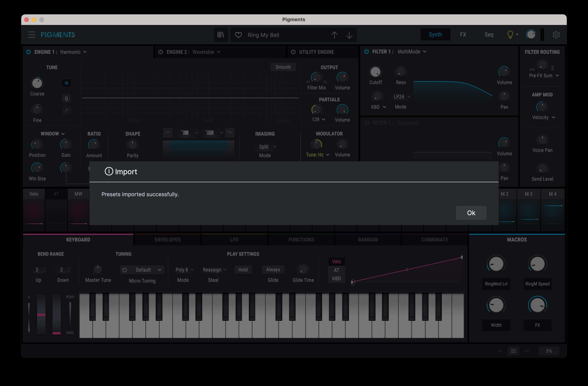Open the preset library browser icon
The height and width of the screenshot is (386, 588).
click(x=221, y=35)
